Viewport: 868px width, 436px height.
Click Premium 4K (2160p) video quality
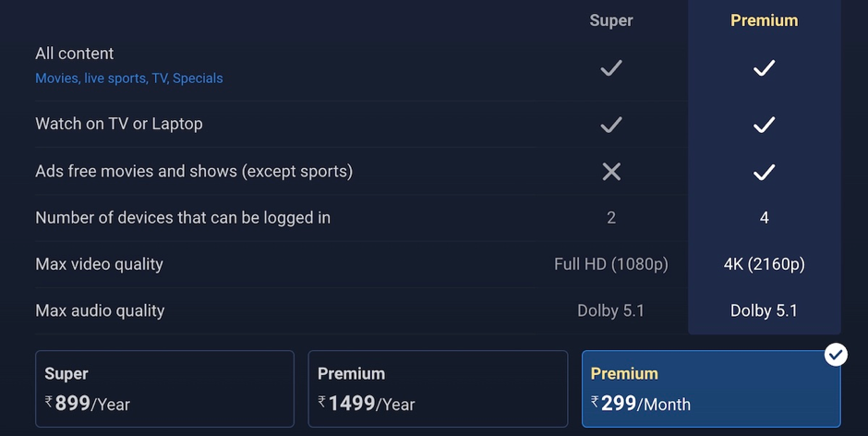pos(764,264)
